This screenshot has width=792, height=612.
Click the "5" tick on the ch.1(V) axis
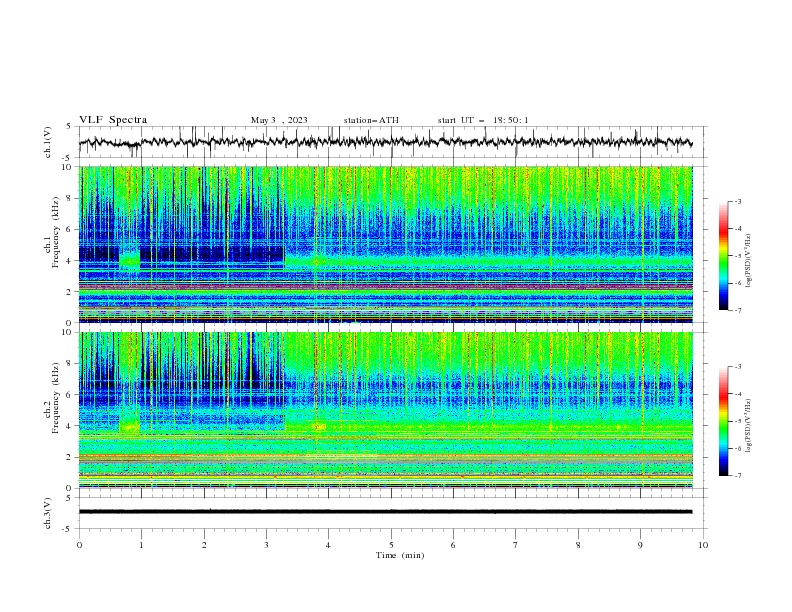pos(69,127)
